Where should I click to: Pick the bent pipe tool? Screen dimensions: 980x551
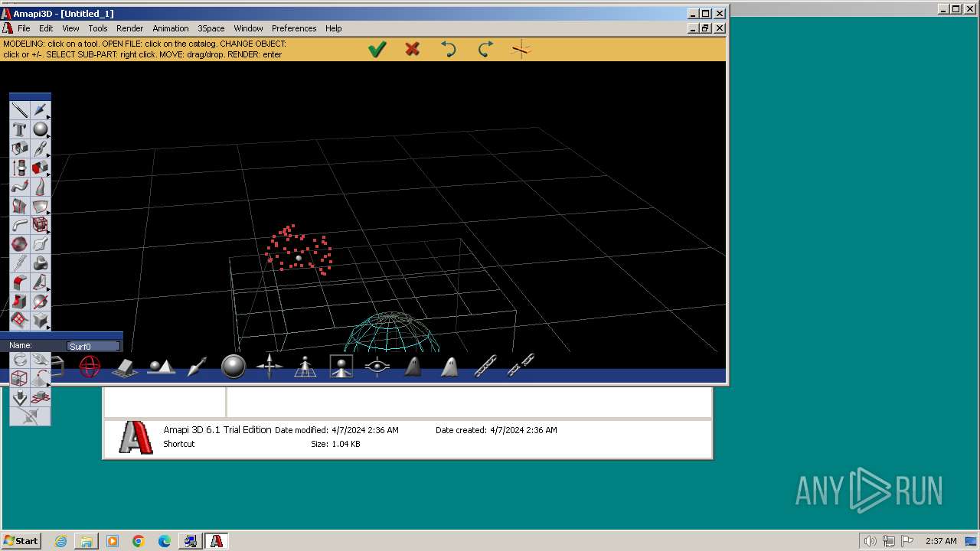click(20, 225)
